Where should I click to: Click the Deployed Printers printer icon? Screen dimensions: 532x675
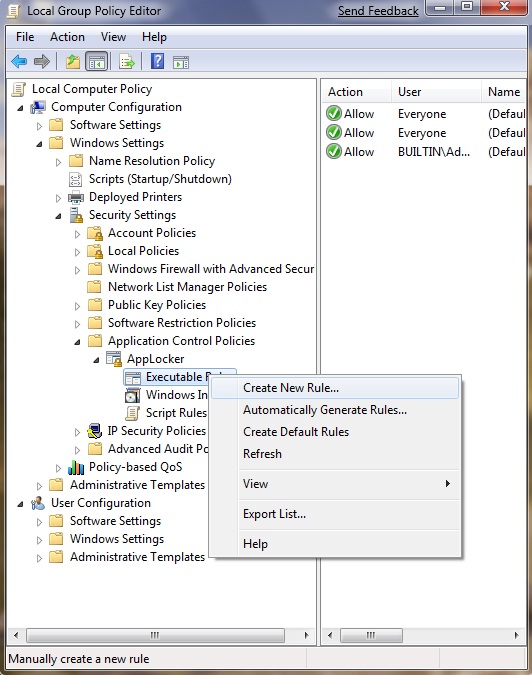coord(76,197)
